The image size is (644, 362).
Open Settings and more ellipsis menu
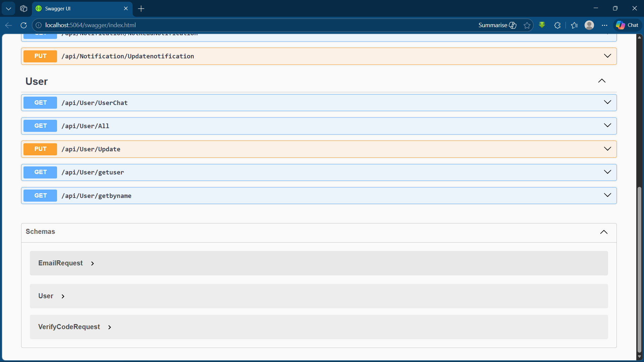(604, 25)
